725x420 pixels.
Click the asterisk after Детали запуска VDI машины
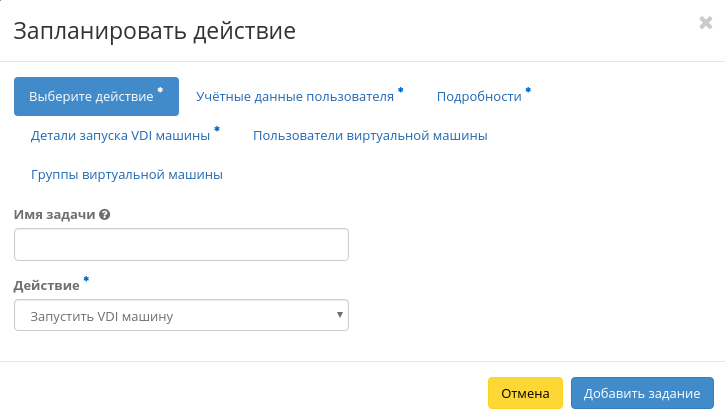point(217,130)
